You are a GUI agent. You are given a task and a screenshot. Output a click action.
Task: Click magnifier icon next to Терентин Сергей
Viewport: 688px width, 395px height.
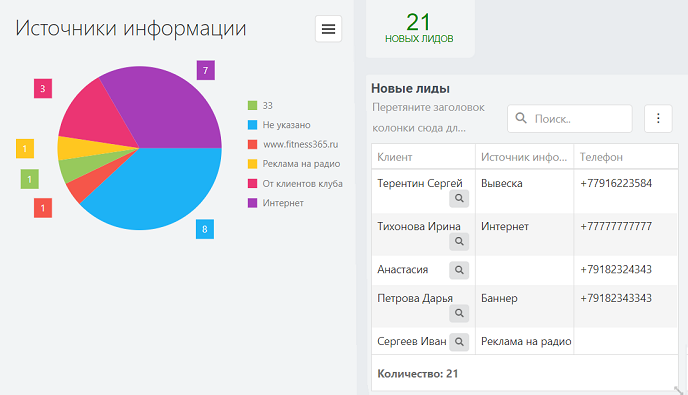[459, 198]
